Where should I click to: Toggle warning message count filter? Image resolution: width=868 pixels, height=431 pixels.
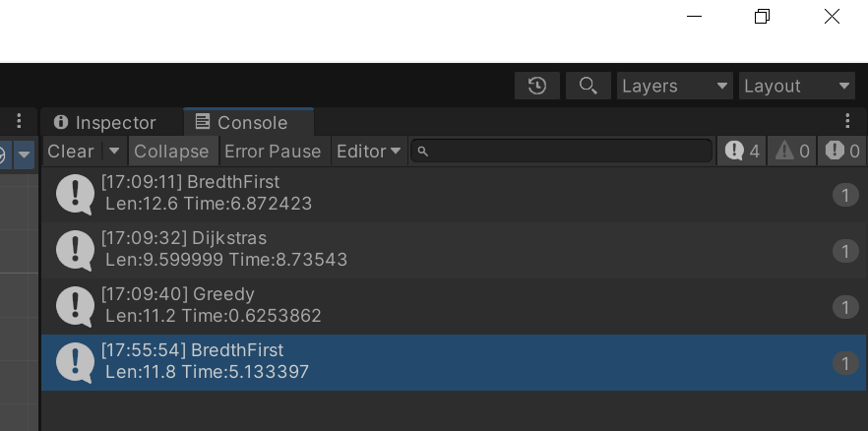point(792,151)
